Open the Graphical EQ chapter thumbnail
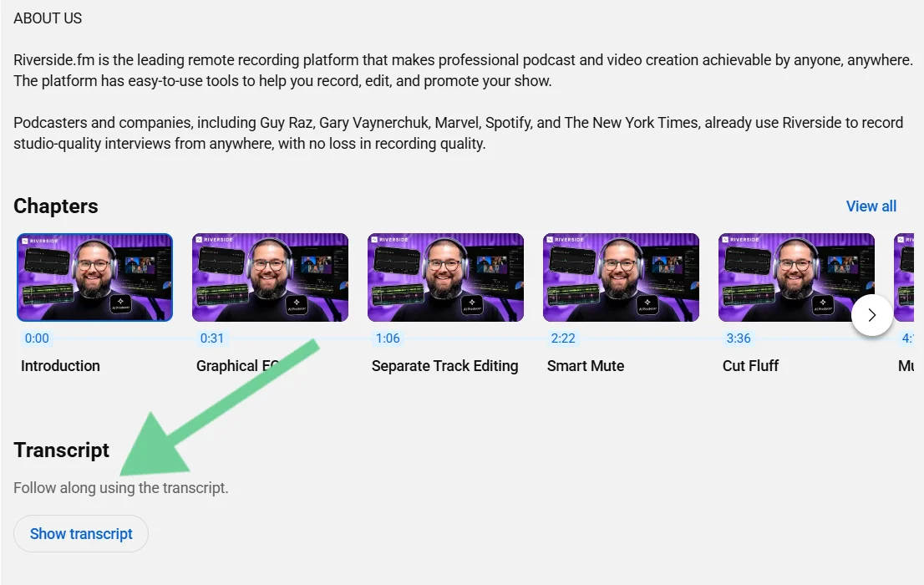This screenshot has height=585, width=924. coord(270,277)
